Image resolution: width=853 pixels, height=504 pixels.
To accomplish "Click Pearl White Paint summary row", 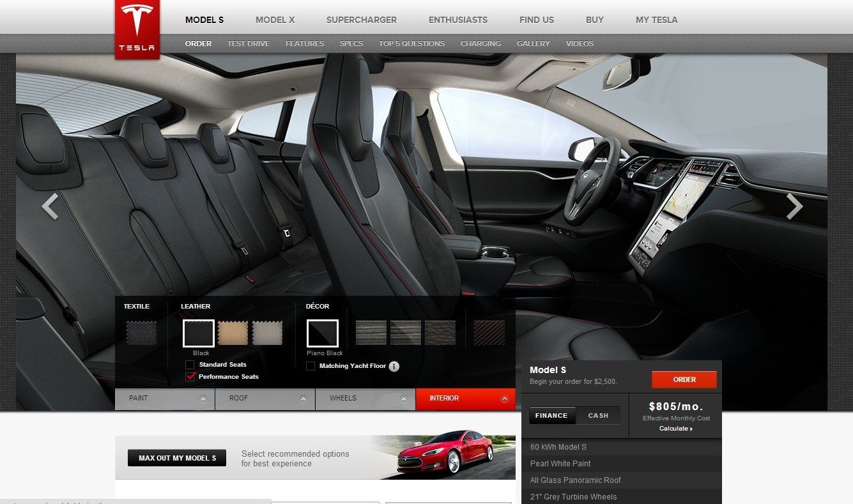I will [622, 464].
